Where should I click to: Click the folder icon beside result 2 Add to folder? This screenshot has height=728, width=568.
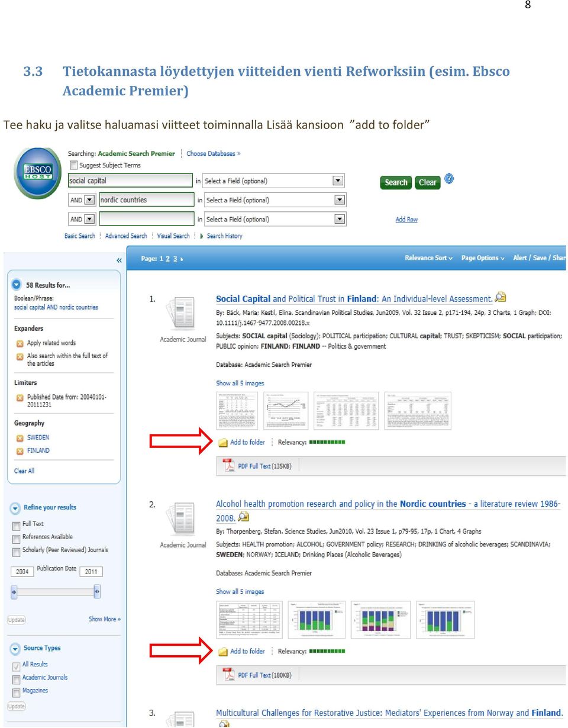pyautogui.click(x=223, y=652)
